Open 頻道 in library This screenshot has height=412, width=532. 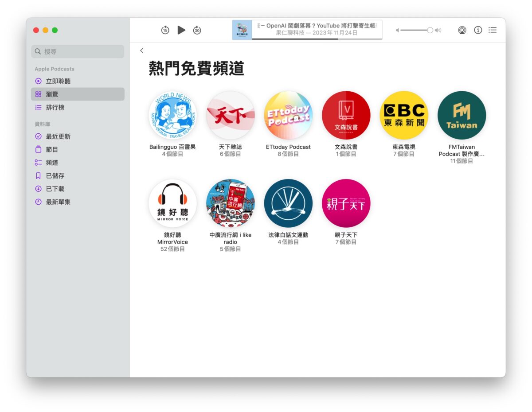(x=78, y=163)
